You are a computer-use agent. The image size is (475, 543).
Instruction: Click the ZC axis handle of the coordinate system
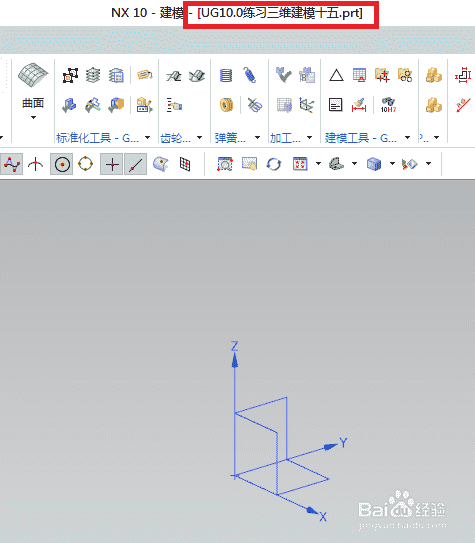(x=235, y=360)
